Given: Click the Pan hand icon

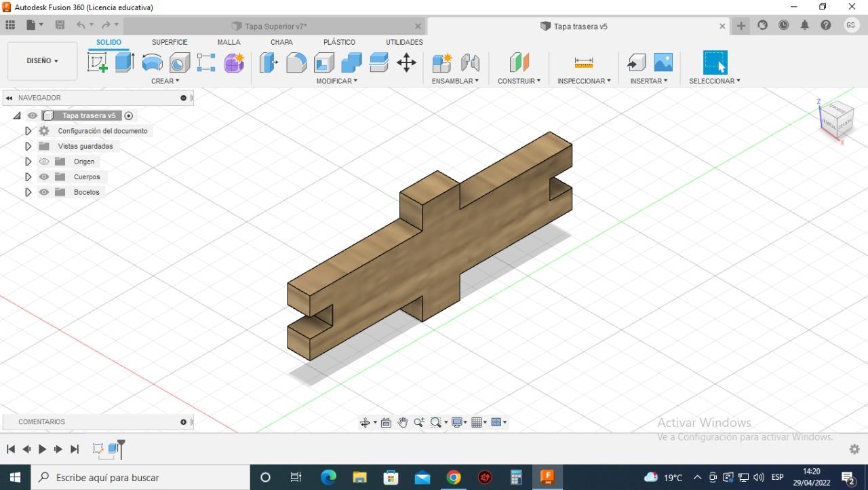Looking at the screenshot, I should tap(402, 422).
